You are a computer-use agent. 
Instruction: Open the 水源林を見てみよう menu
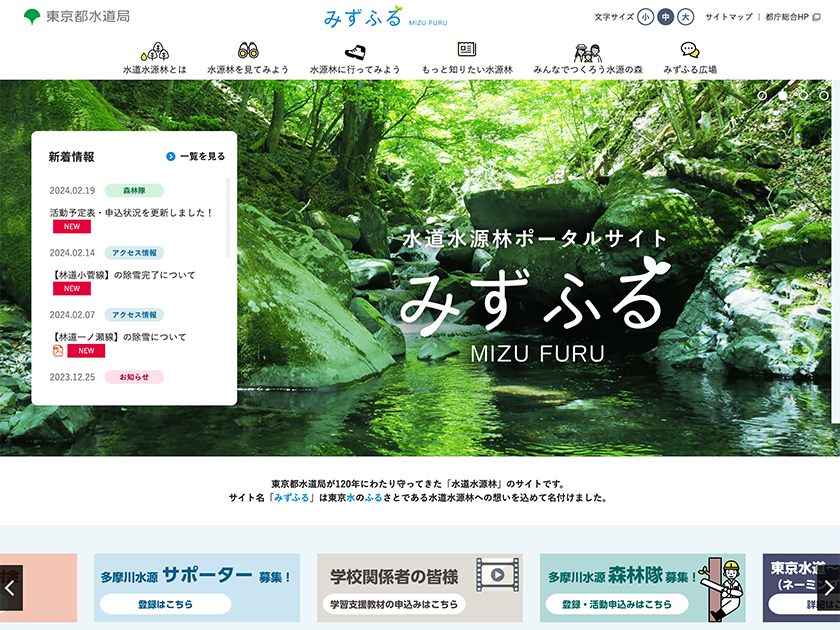coord(248,69)
